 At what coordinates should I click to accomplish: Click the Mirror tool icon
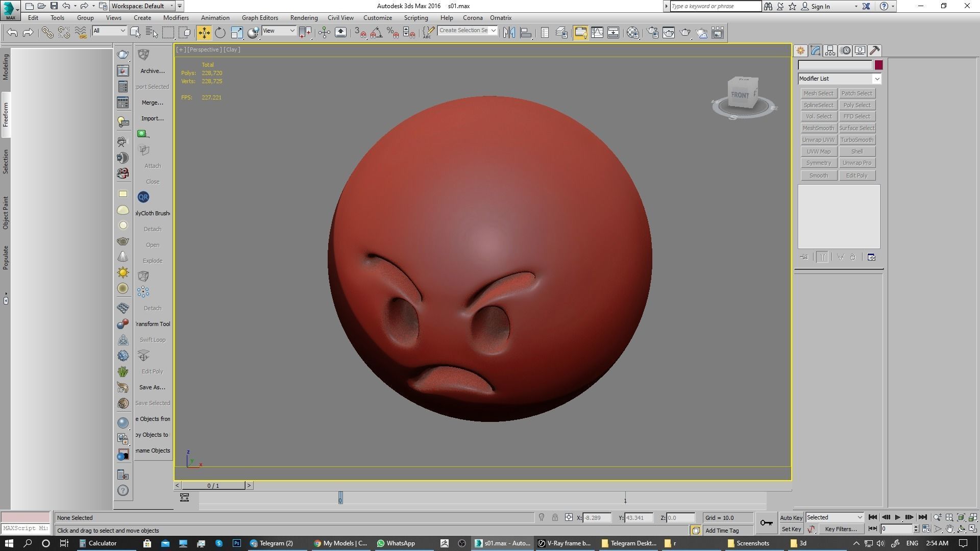point(509,33)
